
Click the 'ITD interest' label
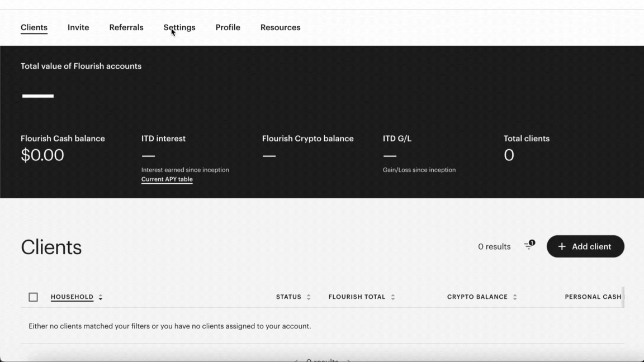163,139
